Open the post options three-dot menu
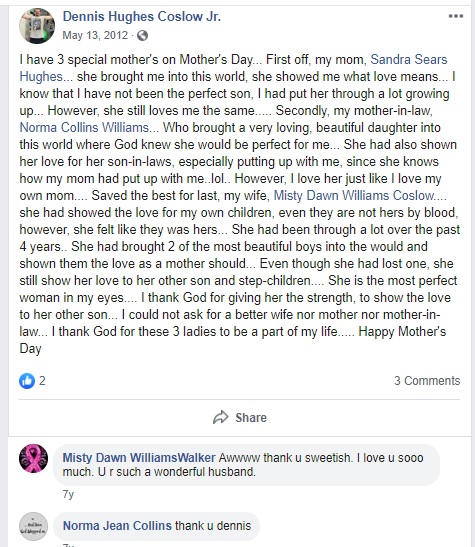 (455, 16)
